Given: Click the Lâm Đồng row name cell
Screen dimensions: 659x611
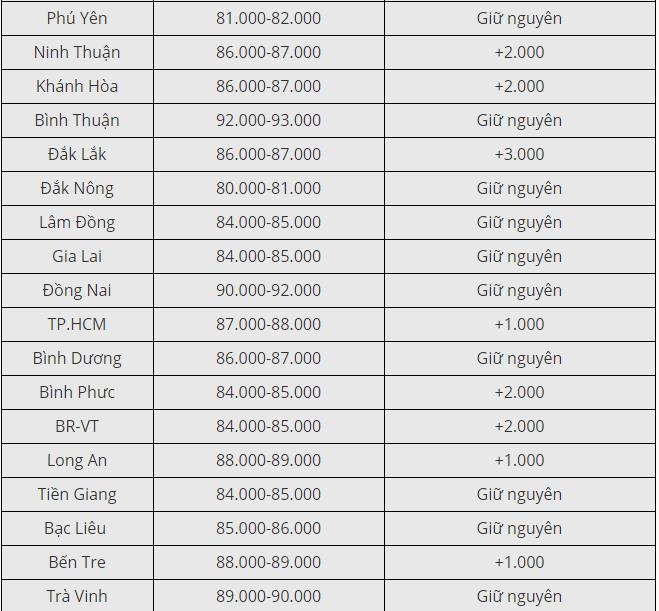Looking at the screenshot, I should click(x=77, y=223).
